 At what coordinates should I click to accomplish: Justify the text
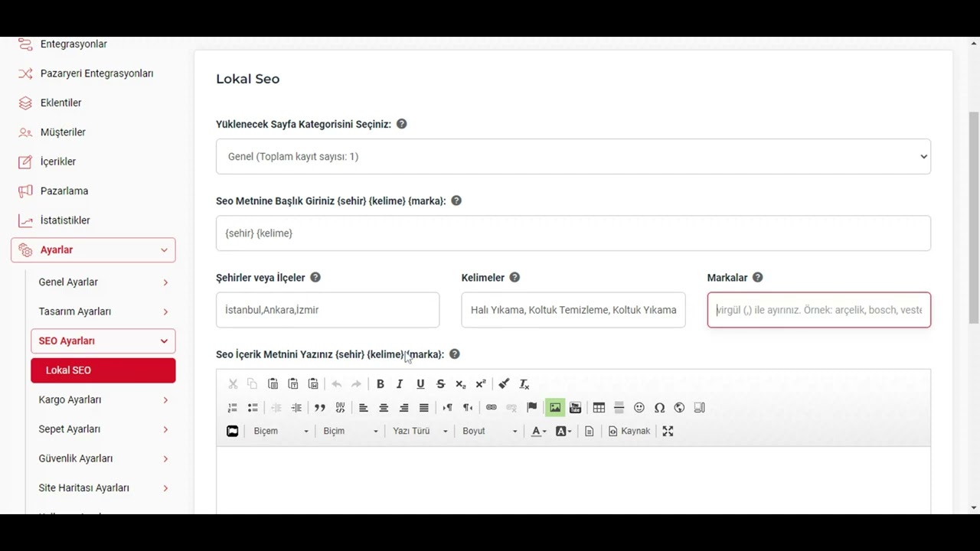(x=424, y=408)
